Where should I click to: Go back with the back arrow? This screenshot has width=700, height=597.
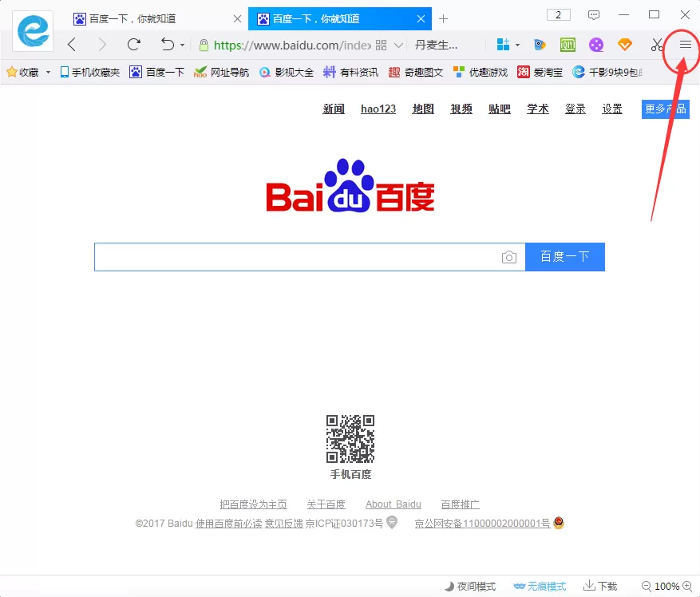point(72,45)
